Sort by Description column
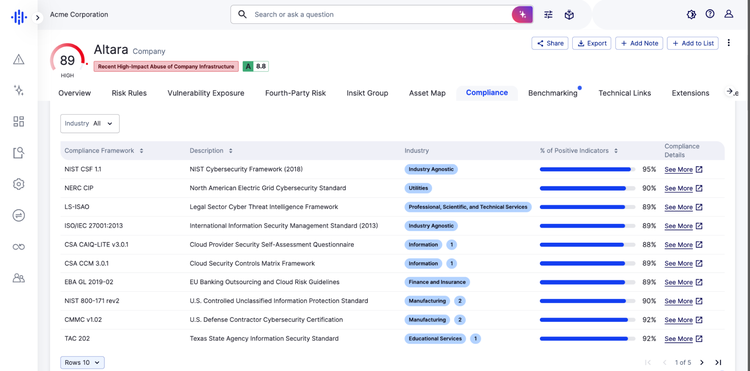This screenshot has width=750, height=371. (211, 151)
